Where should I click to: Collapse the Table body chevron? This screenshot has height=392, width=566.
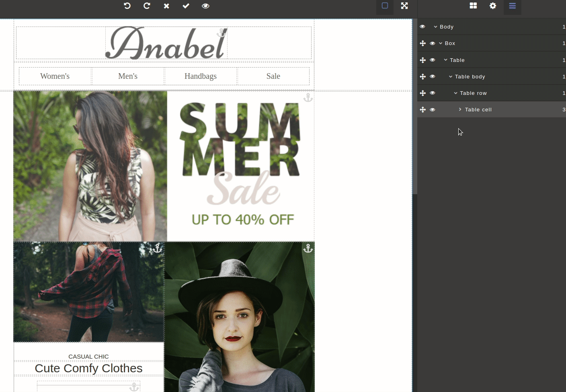pyautogui.click(x=451, y=76)
